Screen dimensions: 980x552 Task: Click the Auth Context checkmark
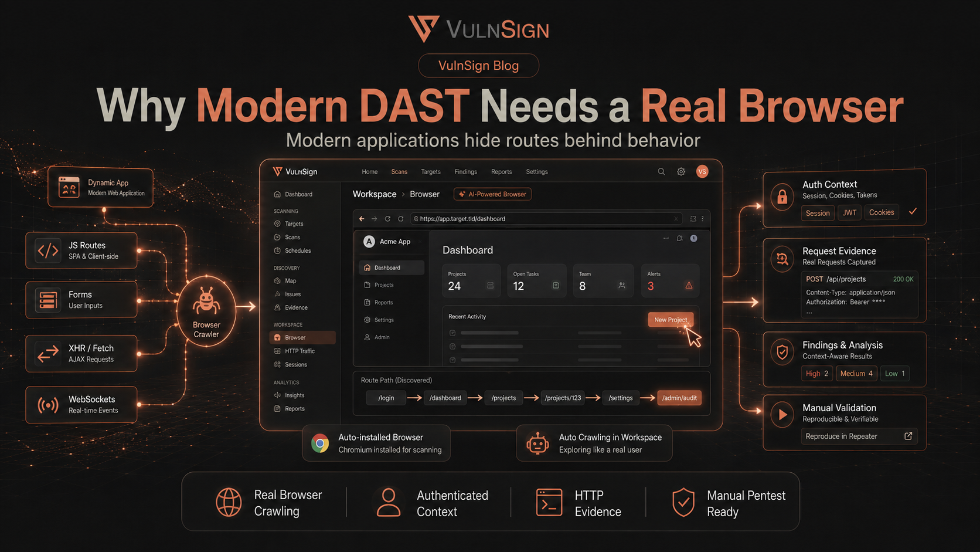coord(913,212)
